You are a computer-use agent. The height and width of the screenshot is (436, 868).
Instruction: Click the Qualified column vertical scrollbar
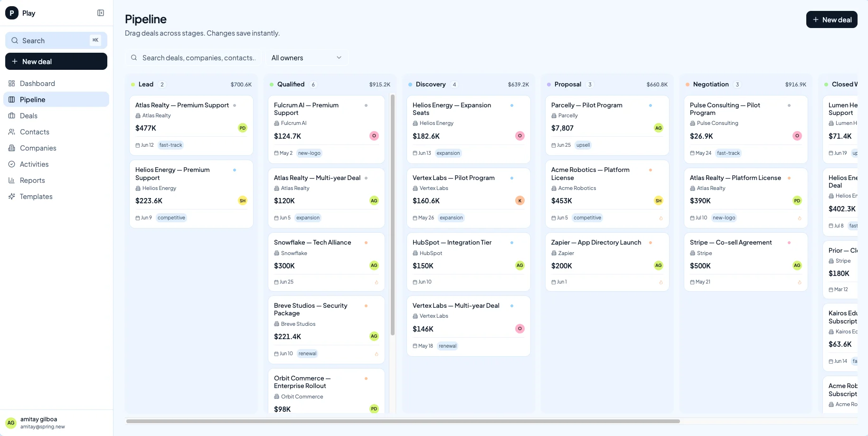[x=393, y=215]
